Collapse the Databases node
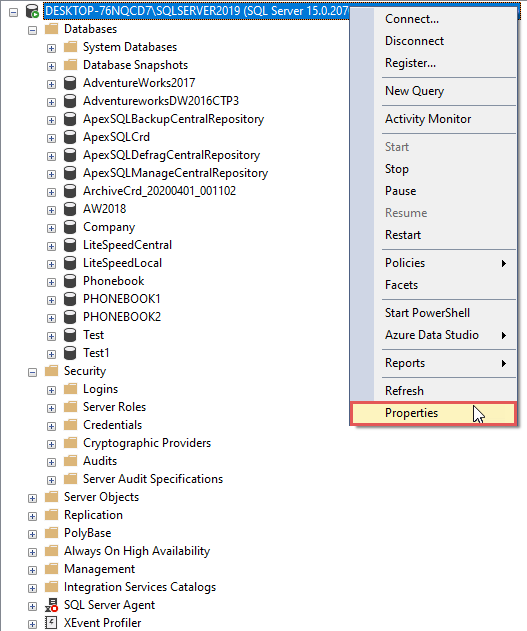The height and width of the screenshot is (631, 527). click(x=33, y=31)
